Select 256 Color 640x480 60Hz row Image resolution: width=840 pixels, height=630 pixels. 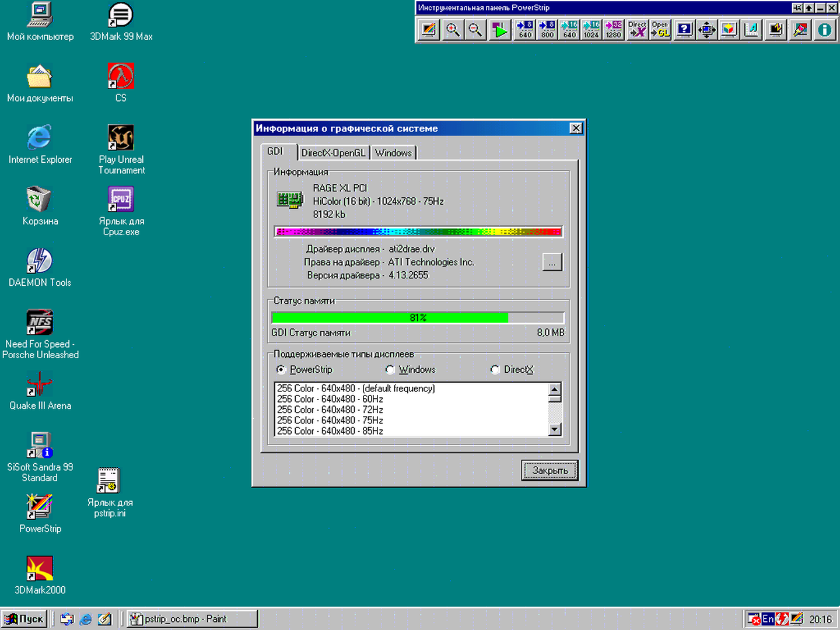coord(411,399)
